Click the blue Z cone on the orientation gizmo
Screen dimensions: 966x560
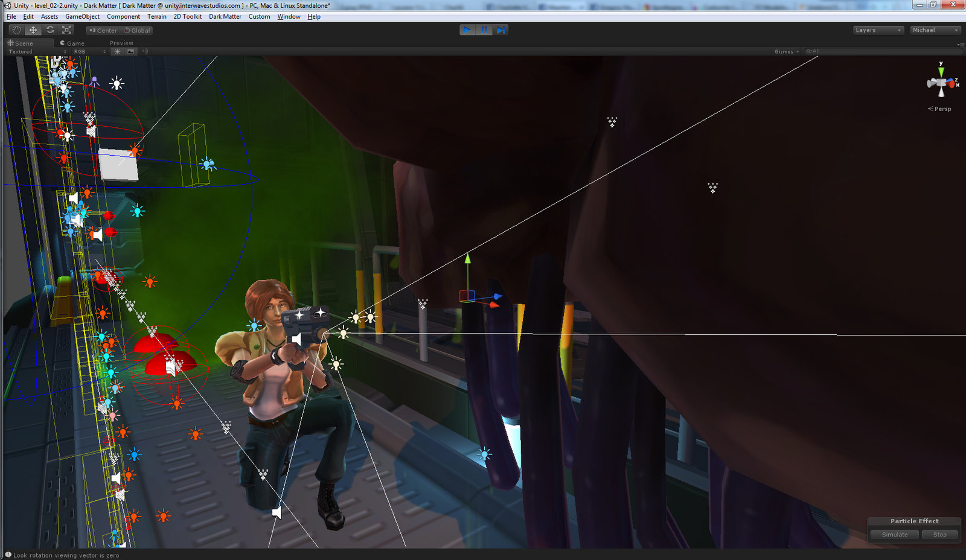point(950,80)
